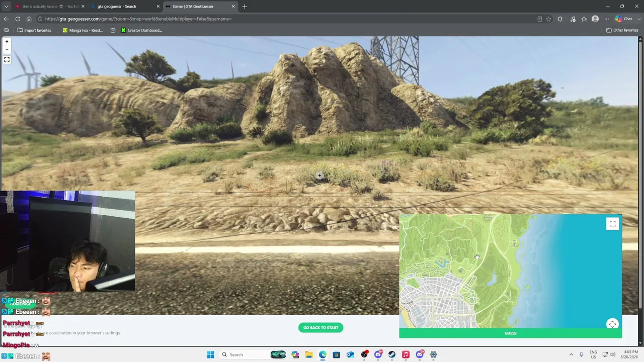Open Microsoft Edge from the taskbar
Viewport: 644px width, 362px height.
coord(323,354)
